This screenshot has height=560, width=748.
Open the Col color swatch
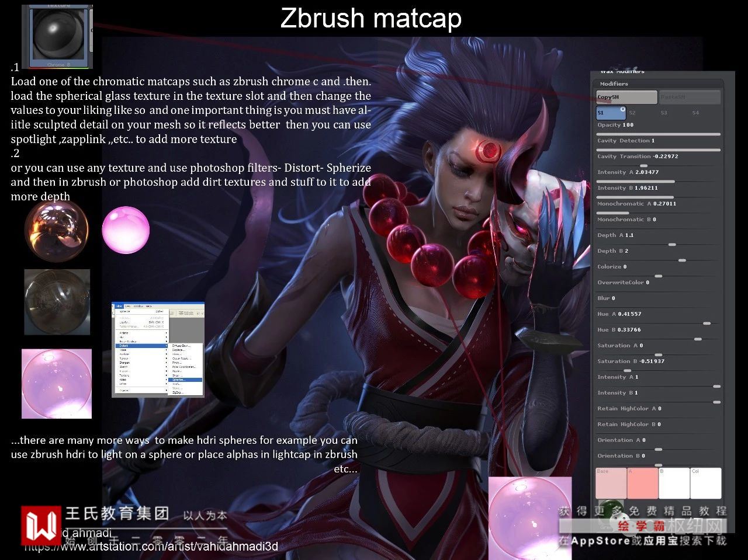(706, 483)
